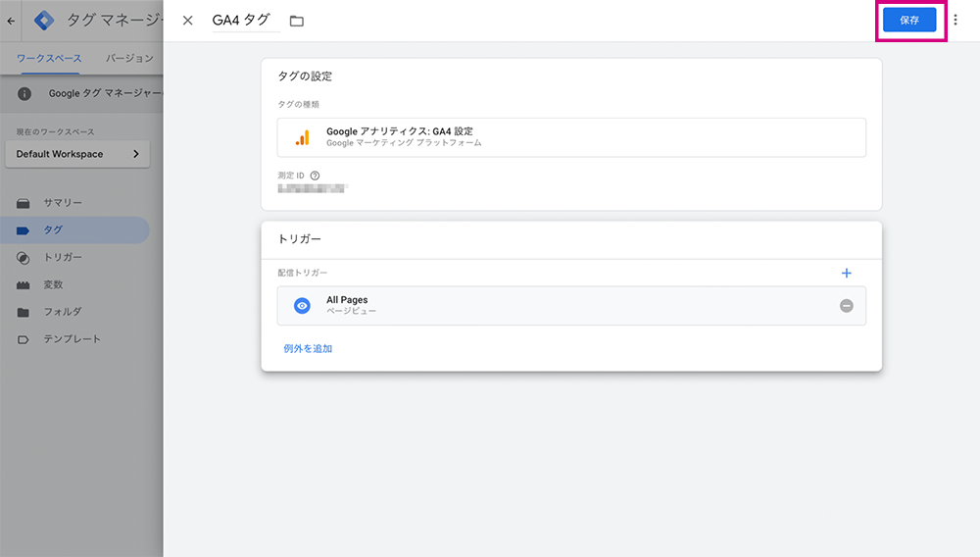Click the タグ label icon in sidebar

(24, 230)
